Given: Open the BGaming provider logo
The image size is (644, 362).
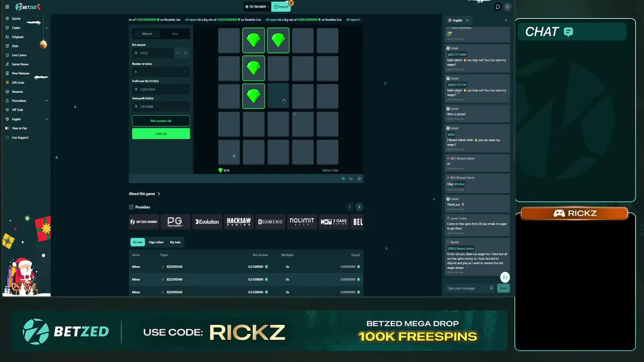Looking at the screenshot, I should 270,222.
